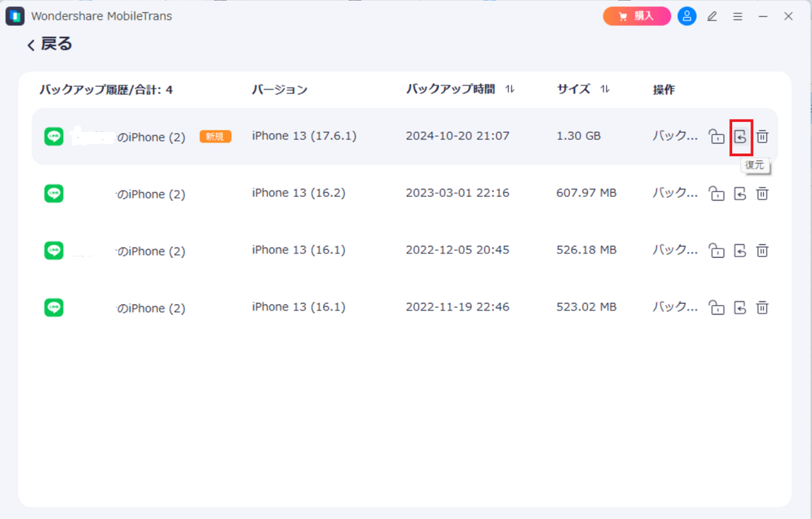Image resolution: width=812 pixels, height=519 pixels.
Task: Click lock icon for 2022-11-19 backup
Action: (x=716, y=307)
